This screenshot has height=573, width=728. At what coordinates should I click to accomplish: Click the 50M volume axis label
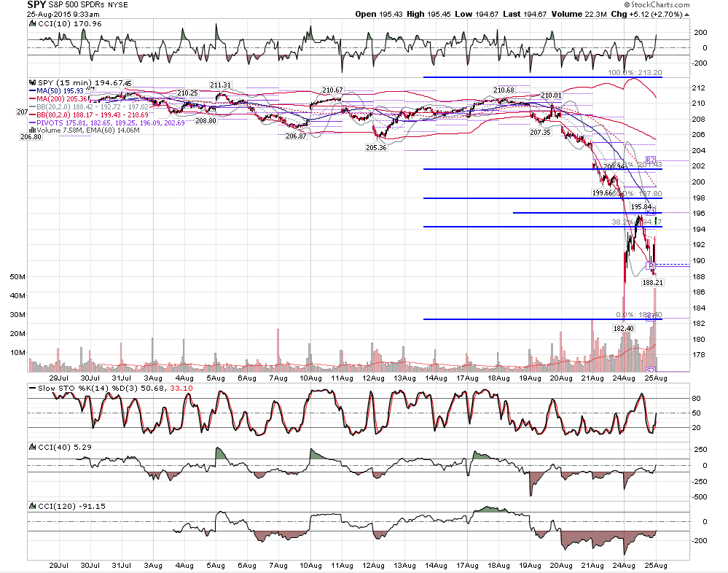pos(17,277)
